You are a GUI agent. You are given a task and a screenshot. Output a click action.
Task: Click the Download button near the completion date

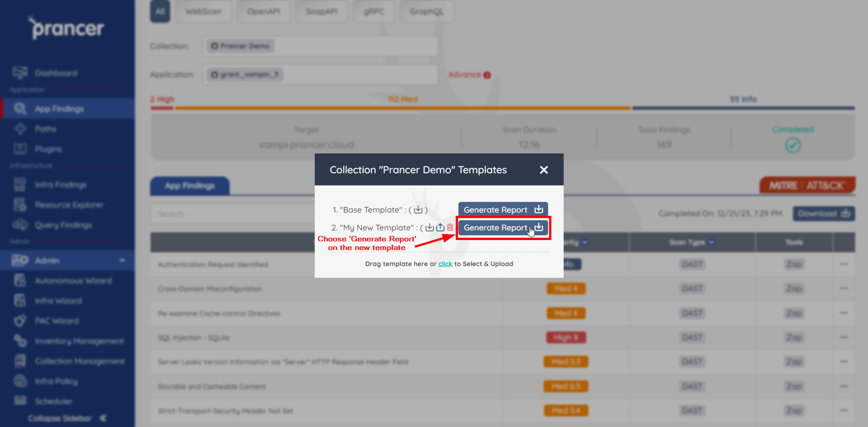pyautogui.click(x=824, y=213)
